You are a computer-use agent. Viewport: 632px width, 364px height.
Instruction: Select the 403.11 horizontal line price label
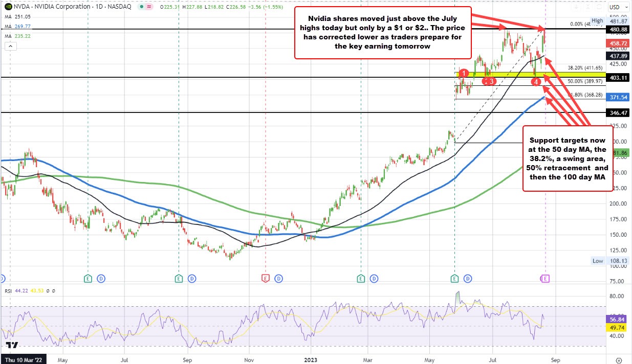618,77
